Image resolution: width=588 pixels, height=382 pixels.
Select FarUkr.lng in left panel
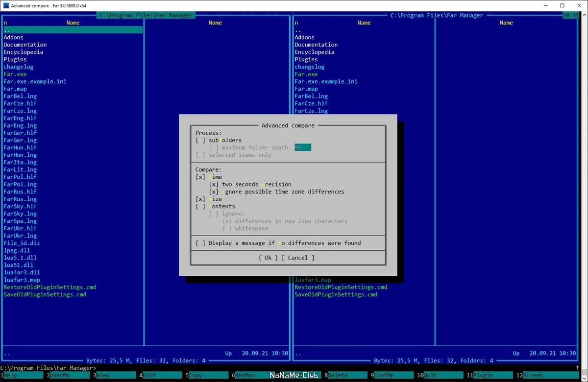coord(20,236)
